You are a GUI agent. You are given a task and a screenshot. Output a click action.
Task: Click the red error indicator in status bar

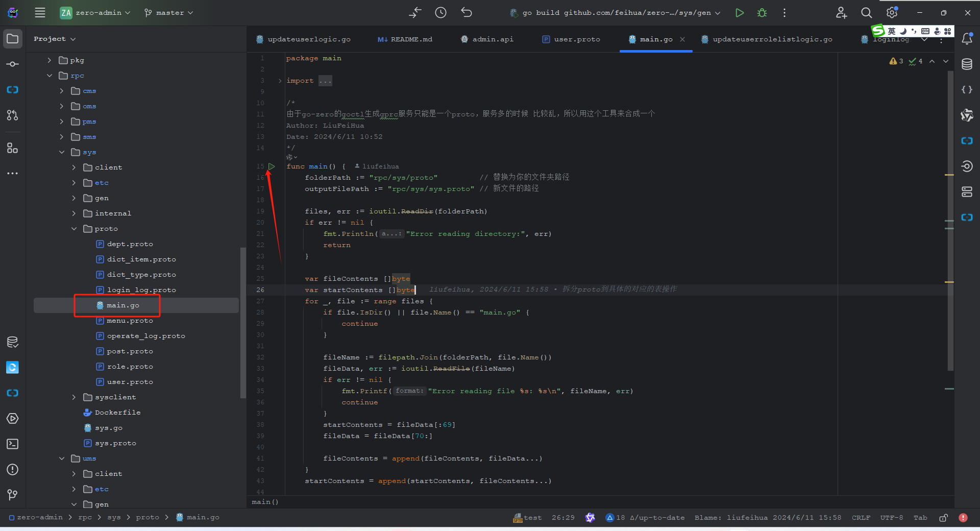click(963, 518)
